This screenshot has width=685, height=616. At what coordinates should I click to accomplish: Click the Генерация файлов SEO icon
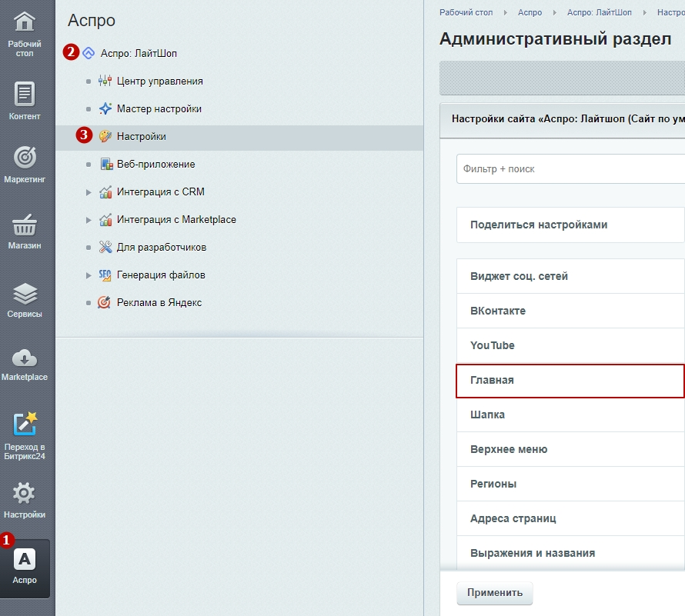[x=105, y=275]
